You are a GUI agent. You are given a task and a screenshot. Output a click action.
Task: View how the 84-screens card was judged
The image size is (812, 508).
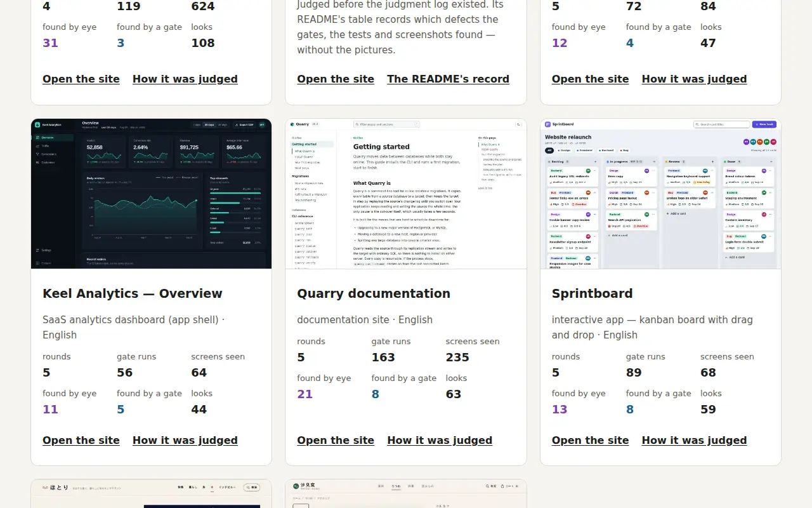(694, 79)
